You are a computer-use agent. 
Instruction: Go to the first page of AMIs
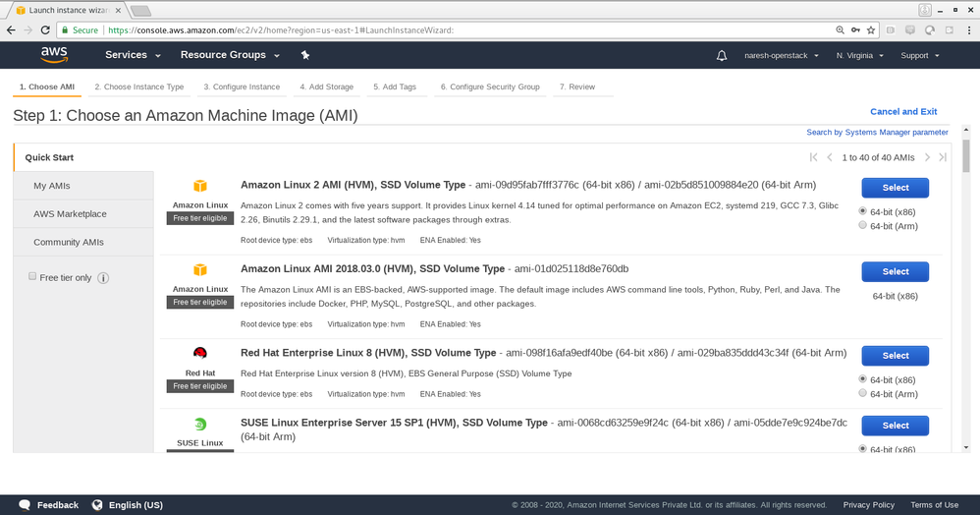813,157
